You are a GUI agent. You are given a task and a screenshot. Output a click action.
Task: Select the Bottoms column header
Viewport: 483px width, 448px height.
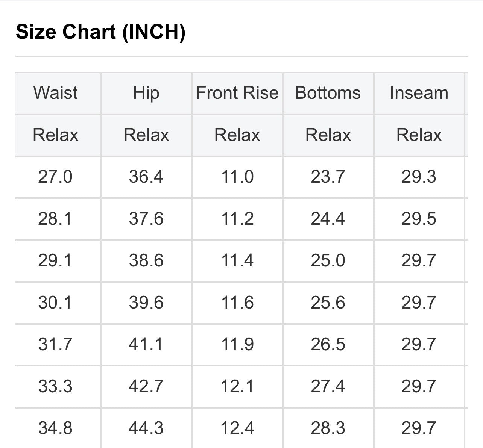point(328,93)
